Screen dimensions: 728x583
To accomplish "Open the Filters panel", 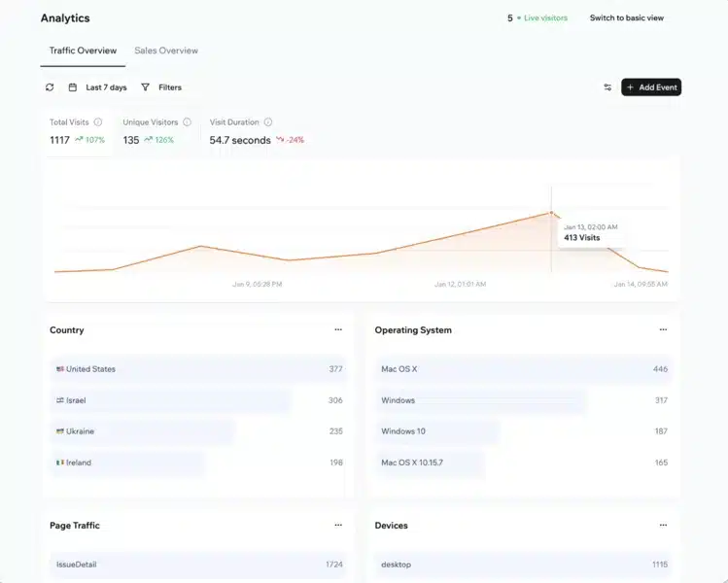I will click(x=170, y=87).
